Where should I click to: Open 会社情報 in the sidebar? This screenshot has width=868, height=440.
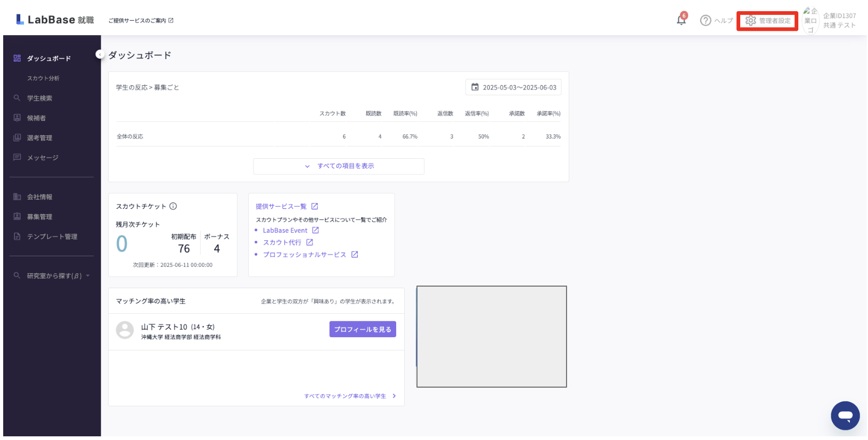tap(39, 197)
